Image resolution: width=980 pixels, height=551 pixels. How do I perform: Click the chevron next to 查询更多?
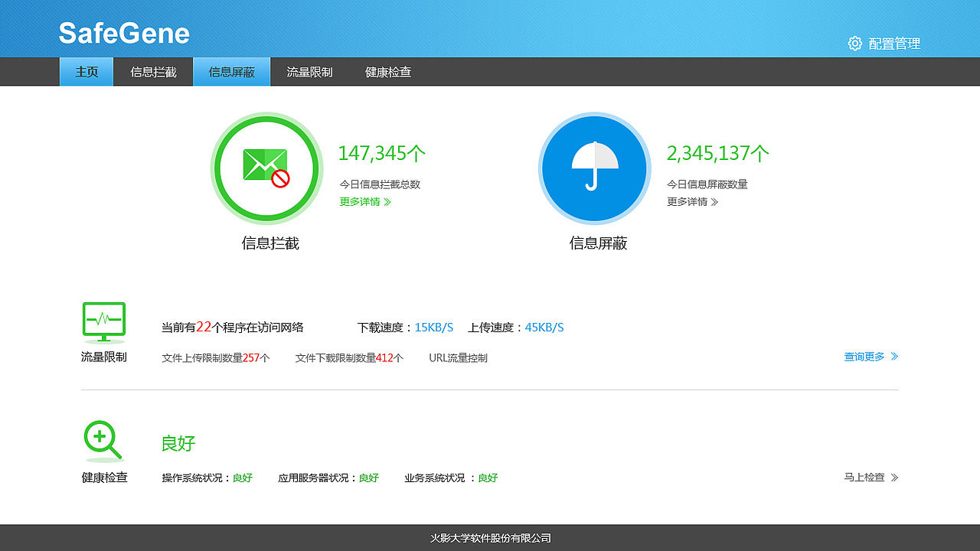click(895, 357)
